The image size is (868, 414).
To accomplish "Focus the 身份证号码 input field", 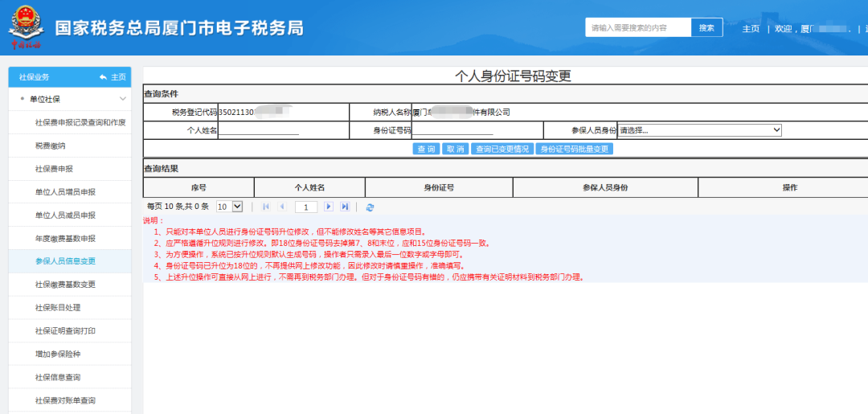I will [x=452, y=130].
